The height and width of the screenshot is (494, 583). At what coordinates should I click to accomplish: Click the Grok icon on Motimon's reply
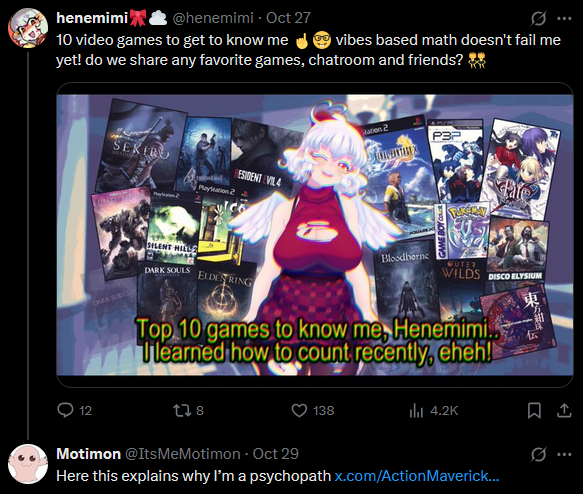pyautogui.click(x=538, y=454)
